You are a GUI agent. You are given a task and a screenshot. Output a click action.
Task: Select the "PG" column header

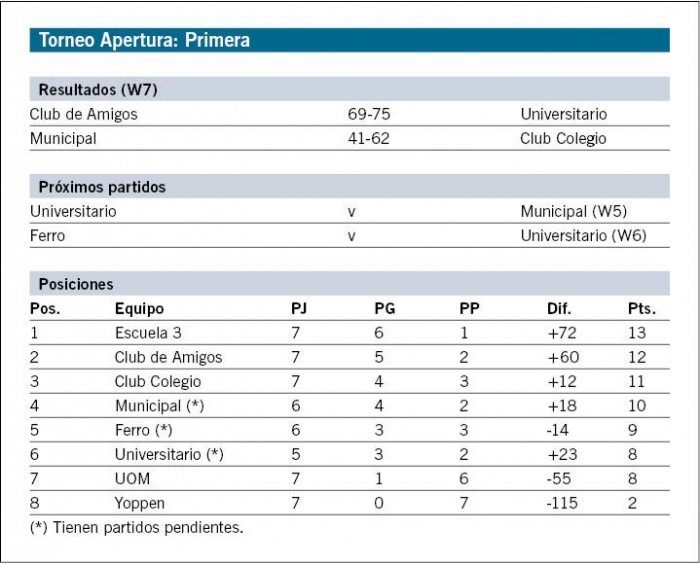(x=384, y=309)
